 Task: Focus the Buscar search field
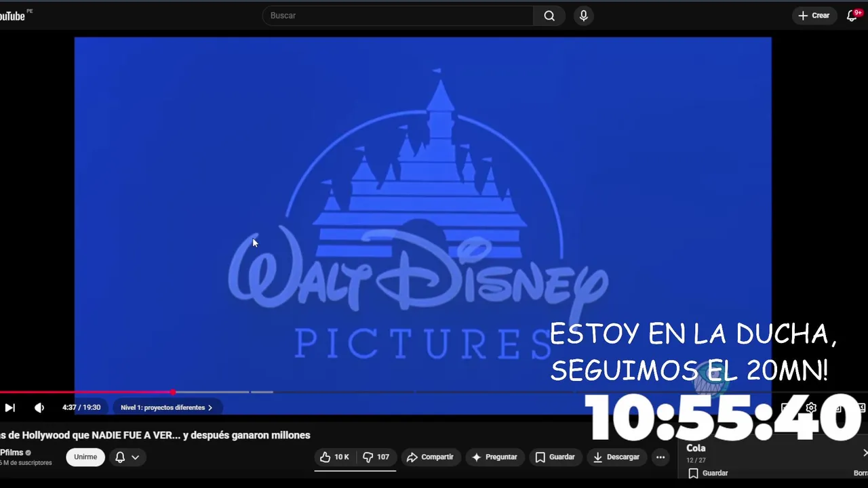click(x=398, y=16)
